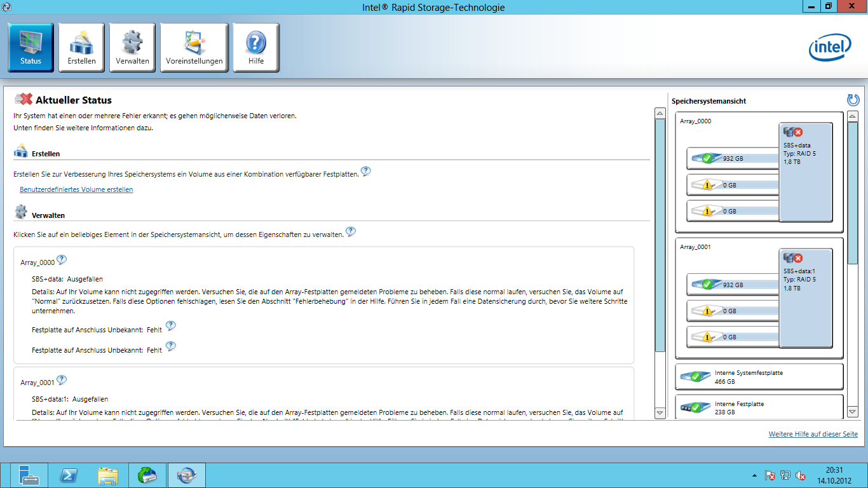Click Benutzerdefiniertes Volume erstellen link
Image resolution: width=868 pixels, height=488 pixels.
(x=76, y=189)
